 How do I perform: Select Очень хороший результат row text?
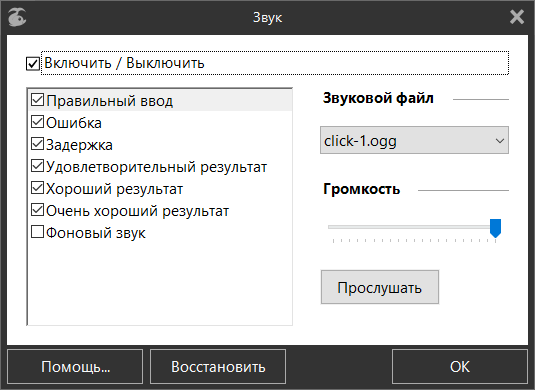[x=138, y=211]
